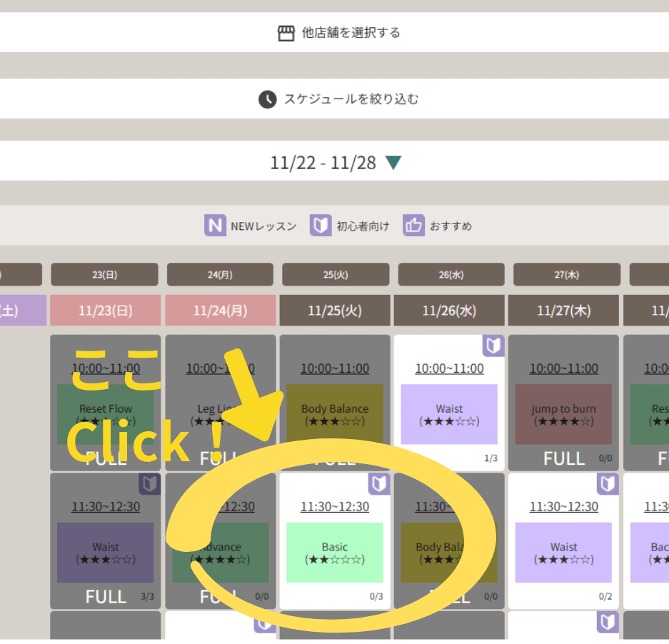669x644 pixels.
Task: Open the 11/22 - 11/28 date range selector
Action: click(323, 163)
